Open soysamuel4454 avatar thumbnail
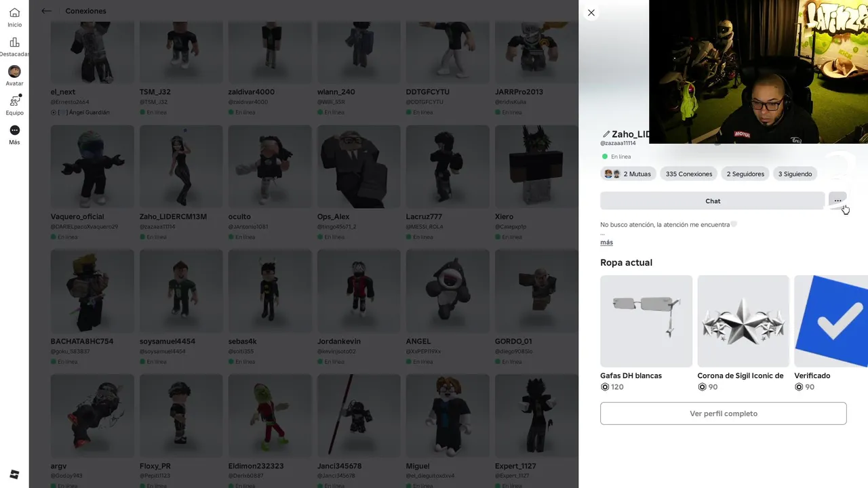This screenshot has width=868, height=488. (x=181, y=291)
